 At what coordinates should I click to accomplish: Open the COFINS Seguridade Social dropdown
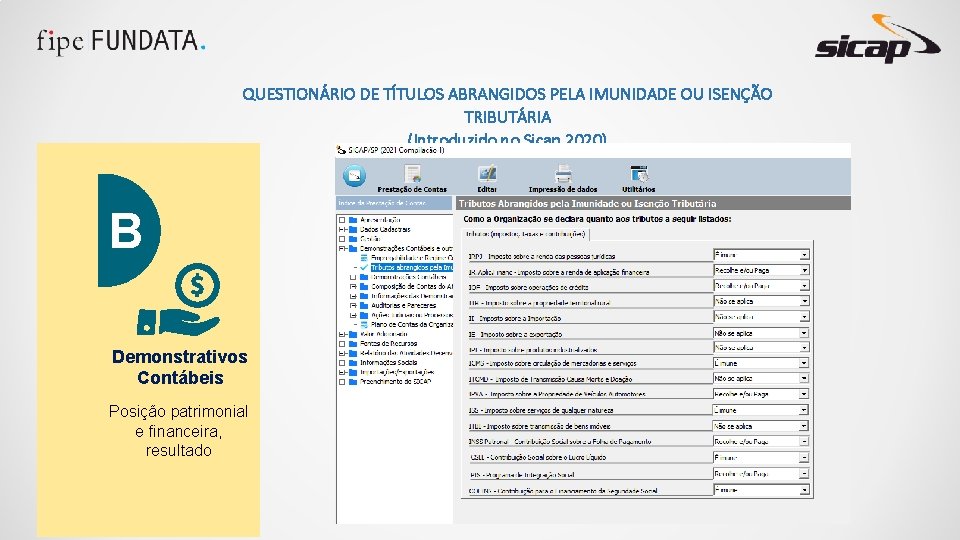click(x=804, y=490)
